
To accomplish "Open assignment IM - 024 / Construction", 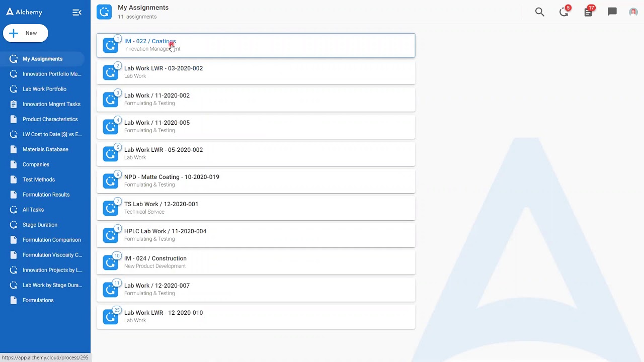I will pyautogui.click(x=256, y=262).
